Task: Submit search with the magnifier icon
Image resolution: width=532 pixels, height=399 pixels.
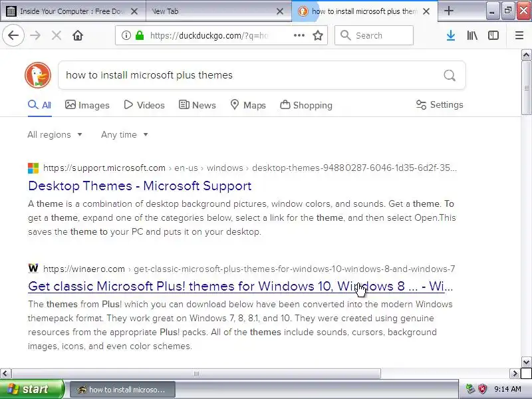Action: 450,75
